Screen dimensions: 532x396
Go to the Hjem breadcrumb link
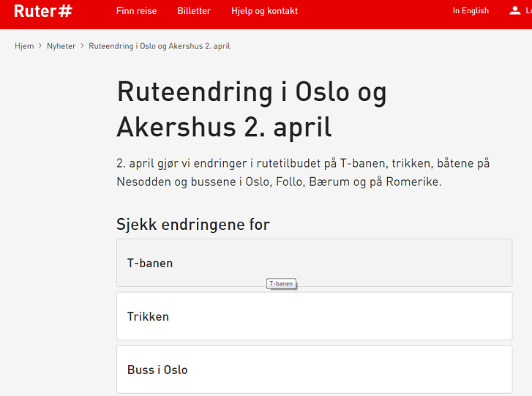tap(24, 46)
